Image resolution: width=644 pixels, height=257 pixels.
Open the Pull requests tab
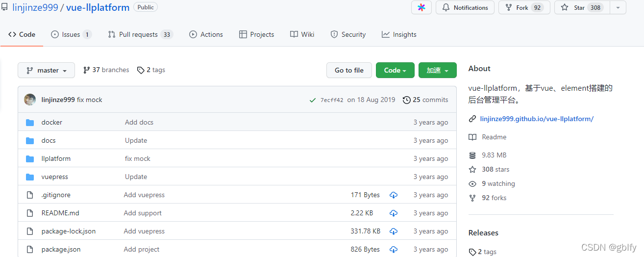[x=140, y=34]
